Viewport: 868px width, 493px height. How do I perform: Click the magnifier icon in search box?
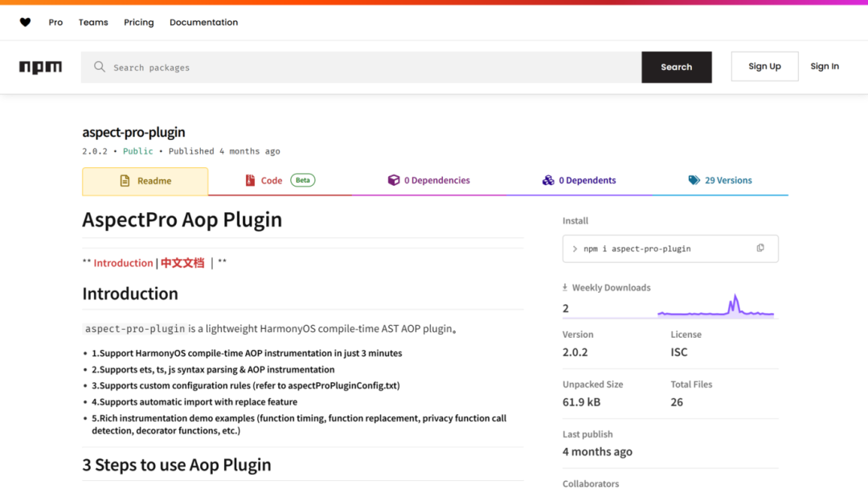[100, 68]
